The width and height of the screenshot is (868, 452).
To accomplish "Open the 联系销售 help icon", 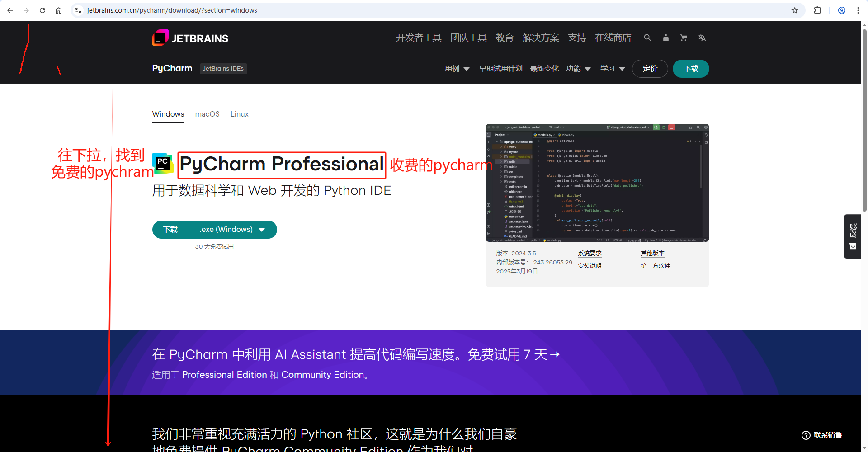I will click(x=806, y=435).
